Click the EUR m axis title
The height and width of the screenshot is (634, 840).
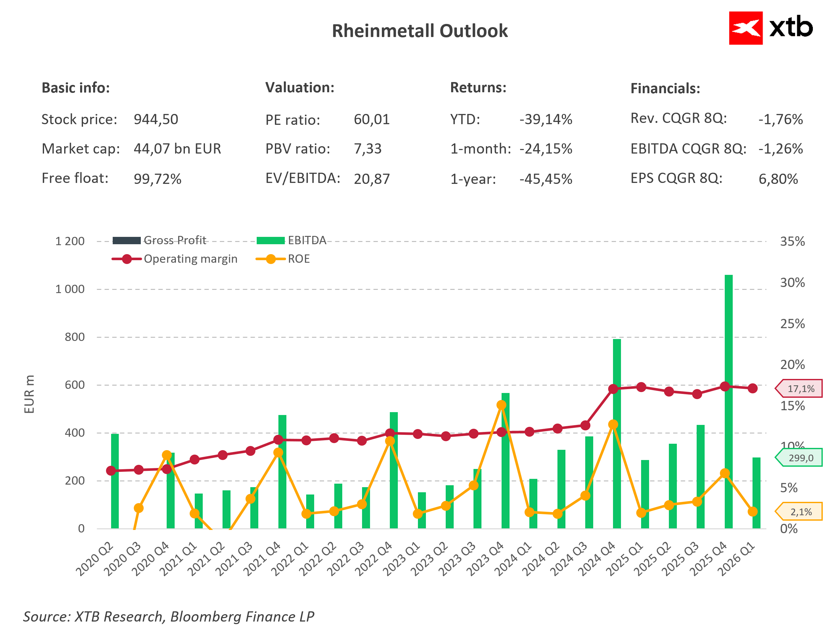pos(29,394)
